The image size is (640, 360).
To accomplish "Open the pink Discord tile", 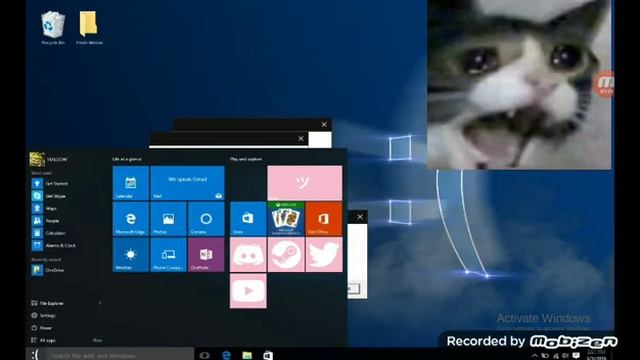I will point(248,255).
